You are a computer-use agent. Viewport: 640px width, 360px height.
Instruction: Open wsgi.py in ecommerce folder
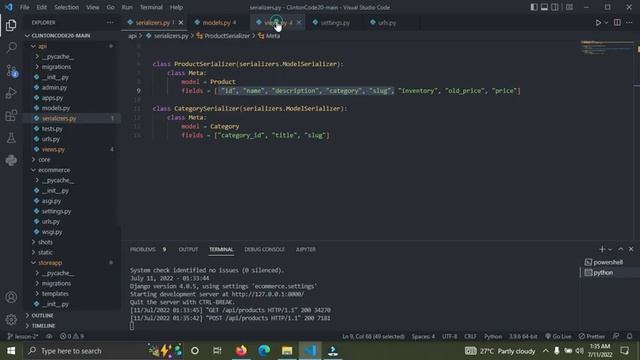[52, 232]
